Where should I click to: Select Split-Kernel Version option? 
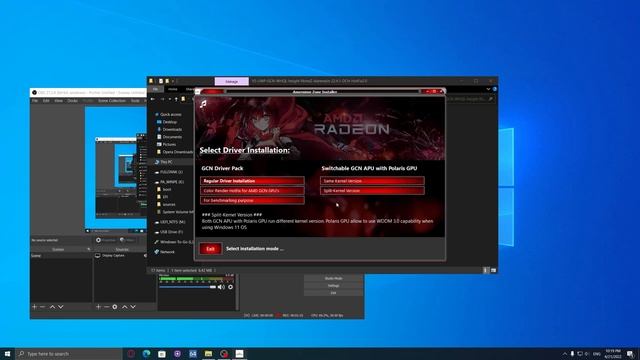click(372, 191)
